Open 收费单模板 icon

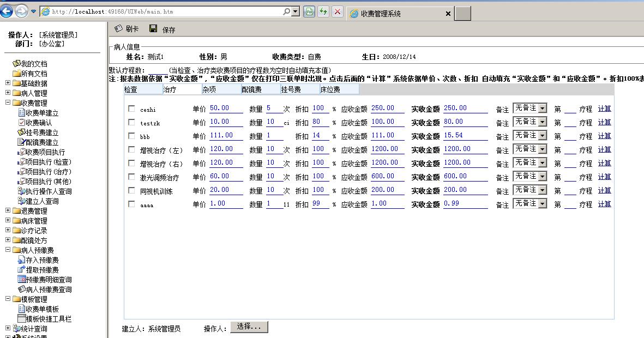pos(22,309)
